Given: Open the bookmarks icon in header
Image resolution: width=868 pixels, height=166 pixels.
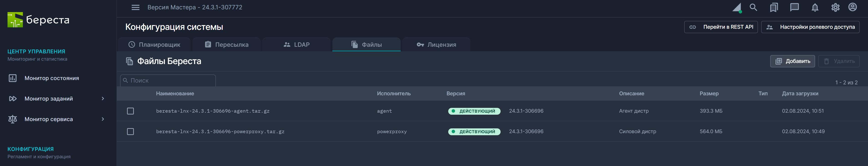Looking at the screenshot, I should tap(774, 8).
